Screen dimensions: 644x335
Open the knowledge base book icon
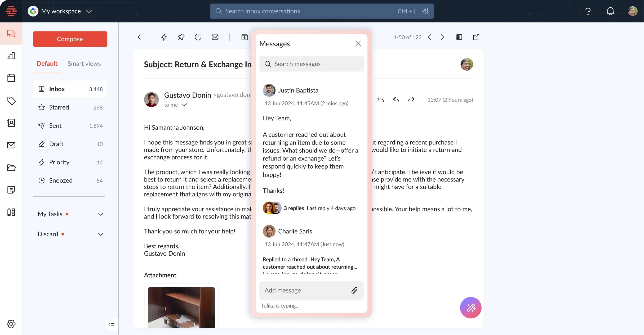coord(11,212)
